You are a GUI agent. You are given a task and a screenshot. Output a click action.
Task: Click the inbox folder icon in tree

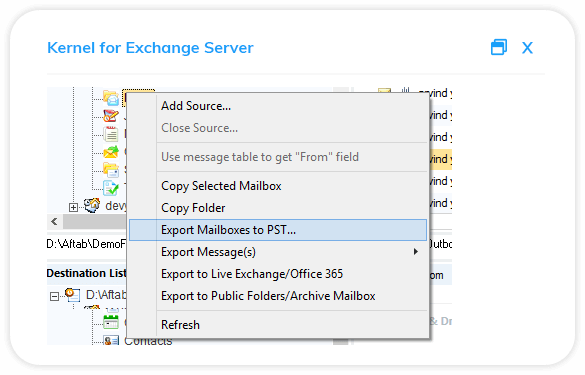click(x=111, y=98)
